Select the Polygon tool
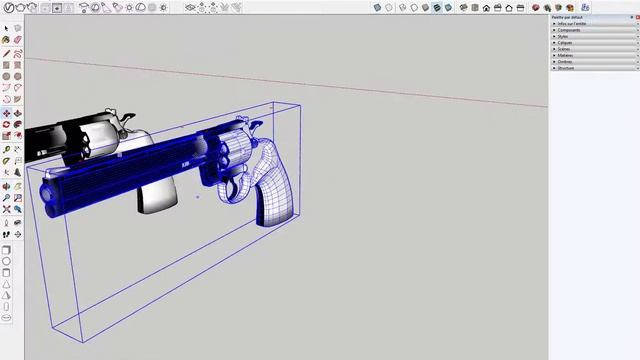The height and width of the screenshot is (360, 640). click(x=18, y=76)
